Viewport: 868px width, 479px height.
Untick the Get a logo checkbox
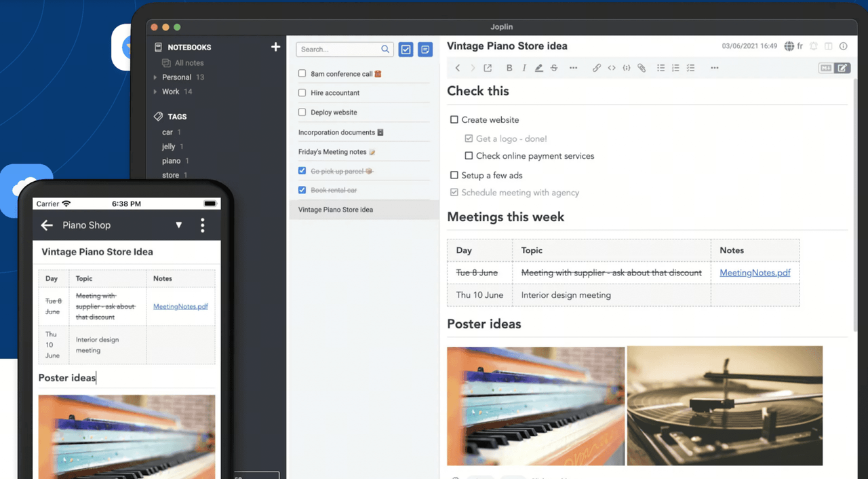[x=469, y=138]
